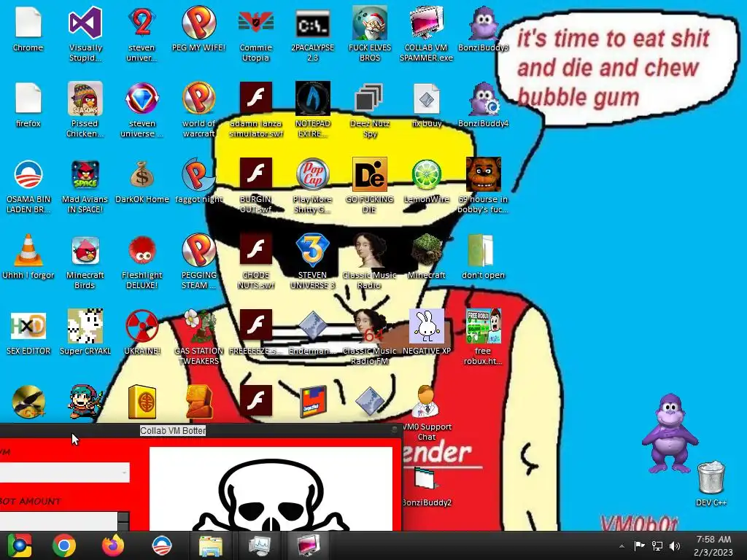This screenshot has width=747, height=560.
Task: Select the Classic Music Radio FM icon
Action: point(370,337)
